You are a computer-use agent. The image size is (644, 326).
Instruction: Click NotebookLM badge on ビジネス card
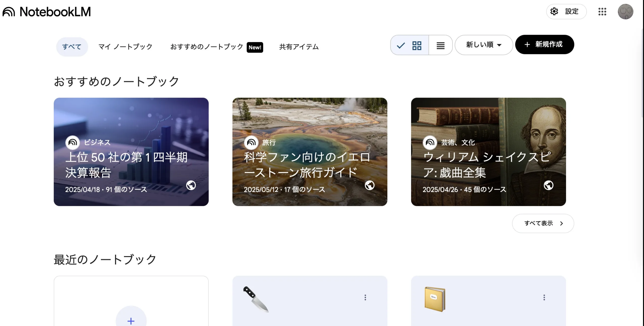(73, 143)
